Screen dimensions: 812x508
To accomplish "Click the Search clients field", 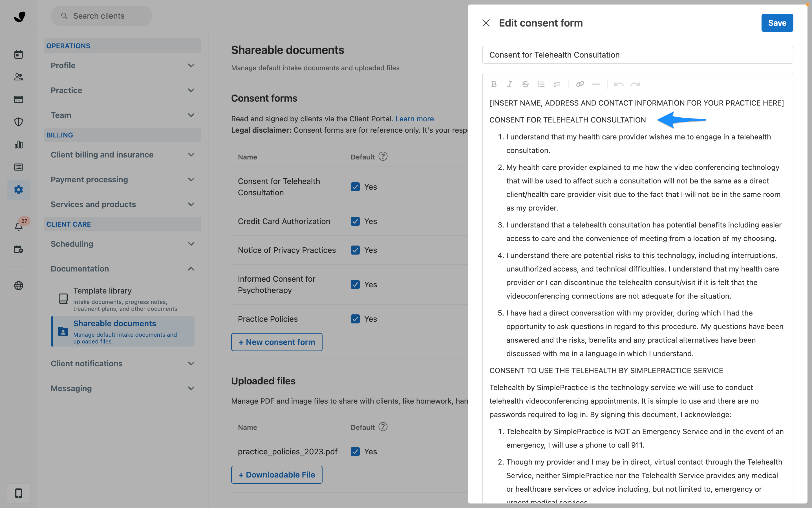I will coord(101,16).
